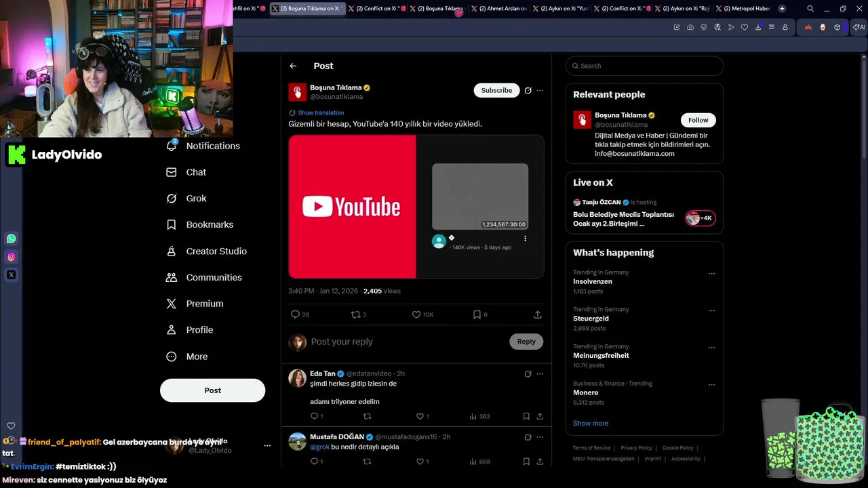Open the YouTube image in the post

(416, 207)
